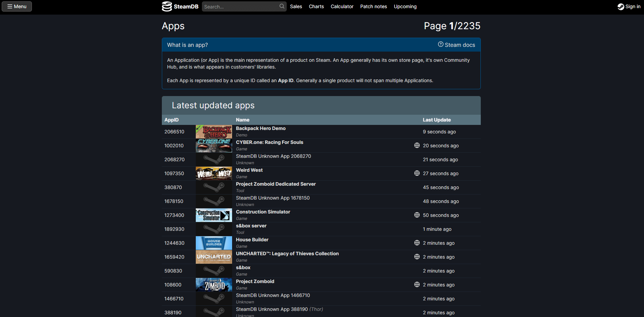Viewport: 644px width, 317px height.
Task: Open Backpack Hero Demo app page
Action: coord(261,128)
